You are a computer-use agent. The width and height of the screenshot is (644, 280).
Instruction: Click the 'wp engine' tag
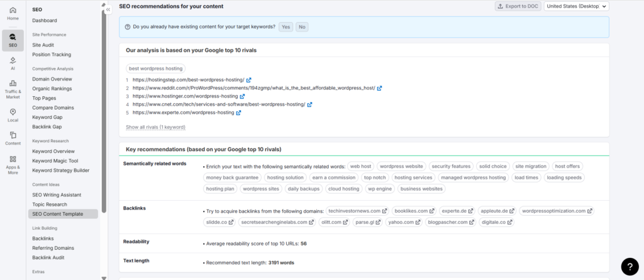(x=380, y=189)
